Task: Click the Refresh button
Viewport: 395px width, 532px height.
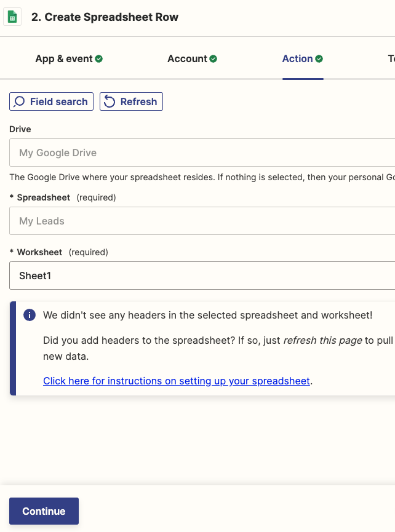Action: point(131,101)
